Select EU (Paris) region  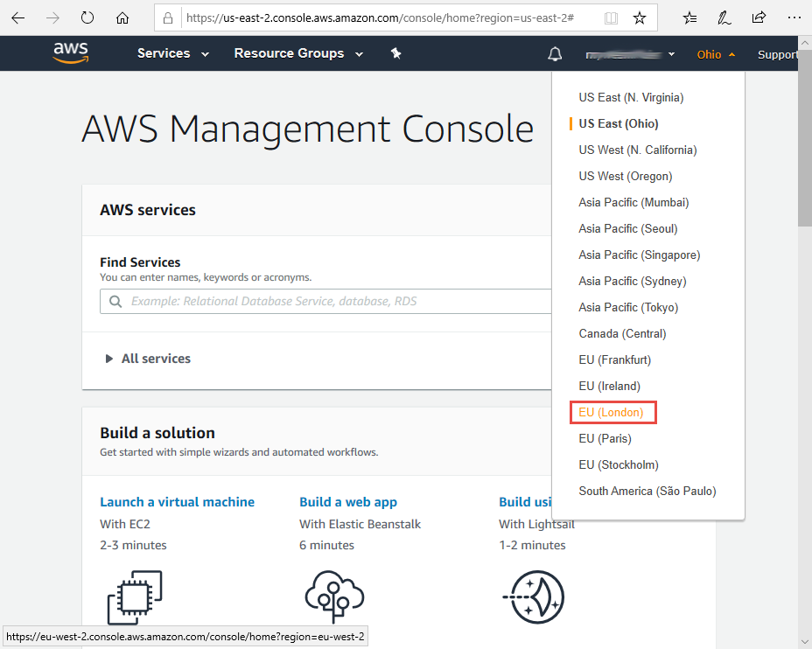(x=605, y=439)
